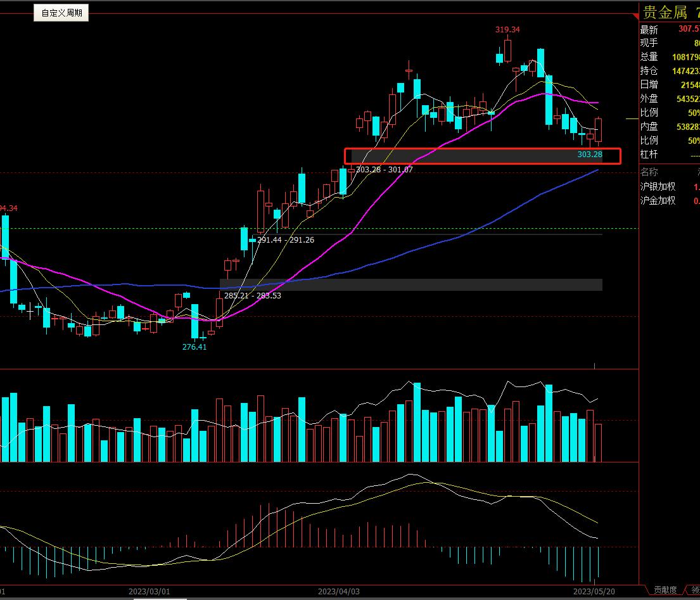Open the 沪金加权 list row
The height and width of the screenshot is (600, 700).
point(670,200)
